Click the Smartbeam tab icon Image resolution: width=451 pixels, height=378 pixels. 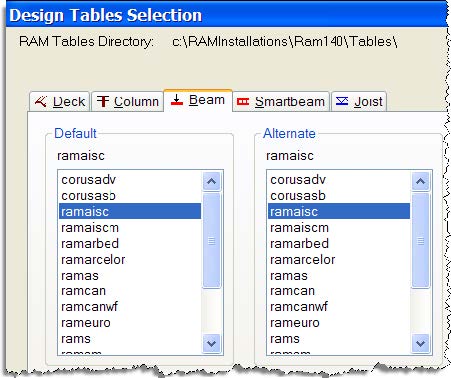pos(243,101)
